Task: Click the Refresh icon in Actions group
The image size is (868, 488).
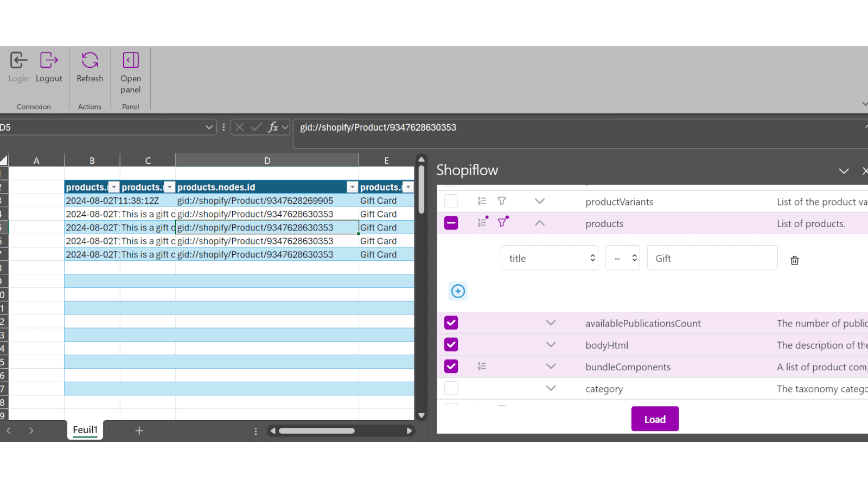Action: (x=90, y=60)
